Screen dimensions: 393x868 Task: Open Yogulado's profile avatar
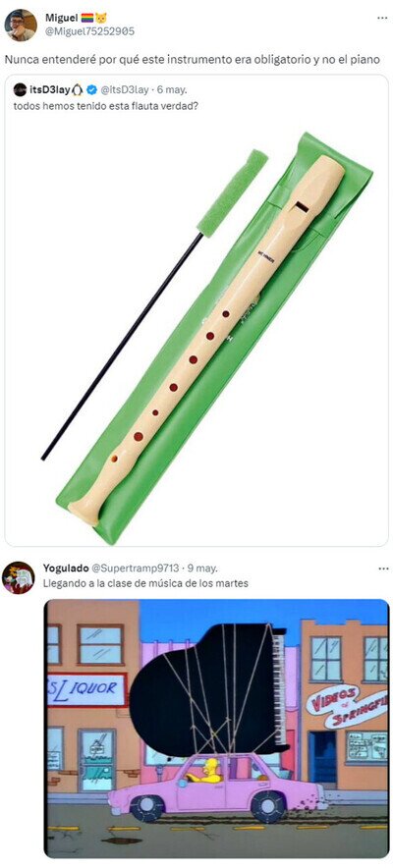[19, 578]
